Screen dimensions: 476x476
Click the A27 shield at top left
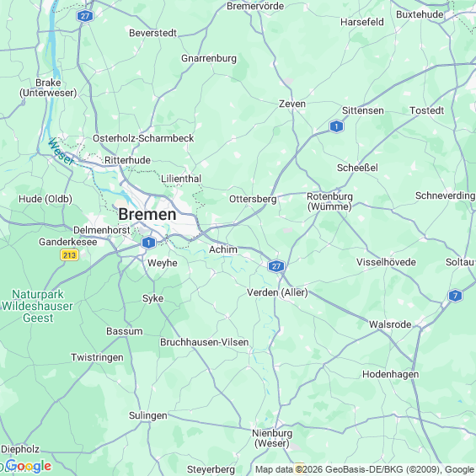pyautogui.click(x=85, y=16)
